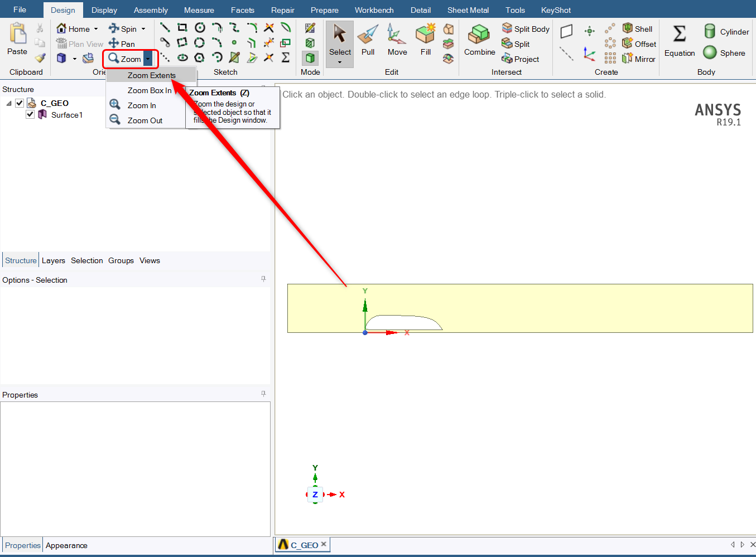Screen dimensions: 756x557
Task: Switch to Section Mode icon
Action: point(310,43)
